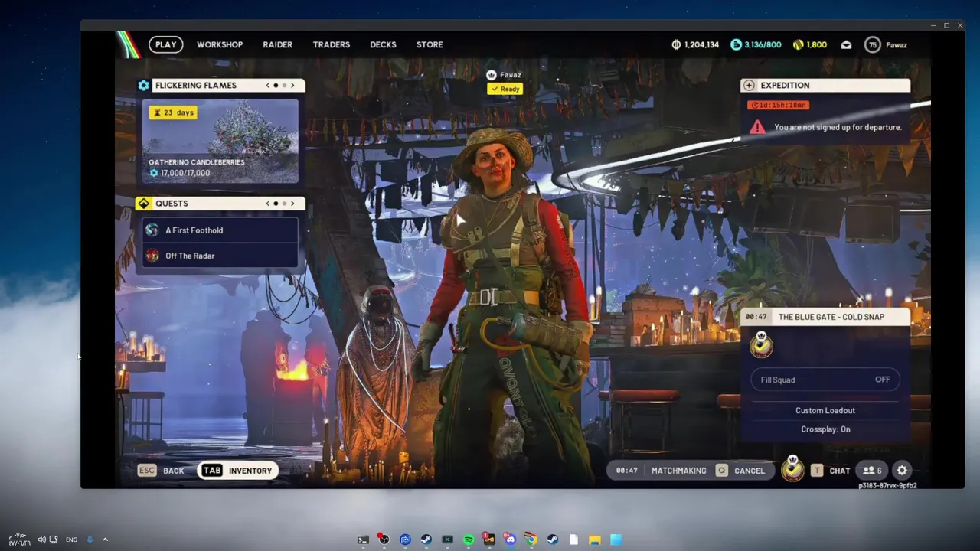
Task: Click the Flickering Flames event header icon
Action: point(144,85)
